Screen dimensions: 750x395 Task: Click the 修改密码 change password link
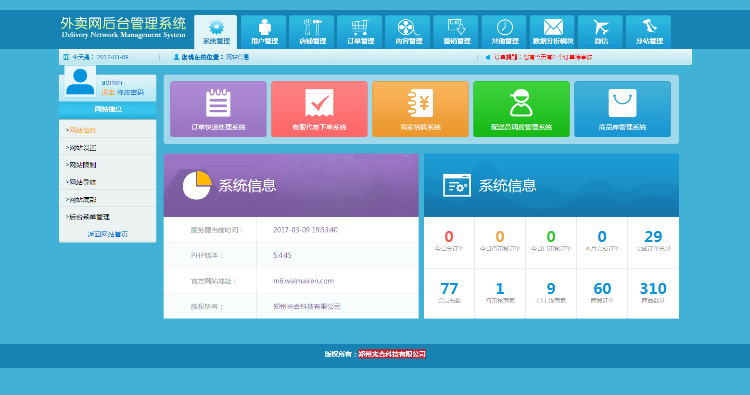130,92
